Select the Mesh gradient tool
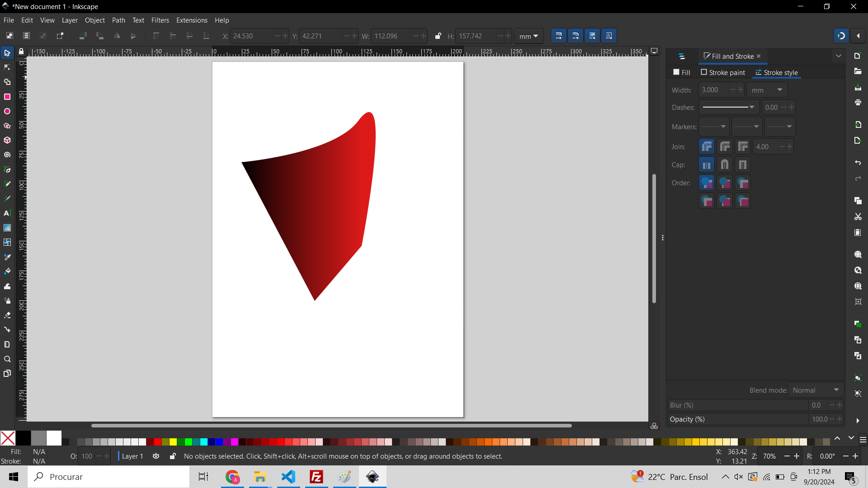The height and width of the screenshot is (488, 868). (7, 242)
